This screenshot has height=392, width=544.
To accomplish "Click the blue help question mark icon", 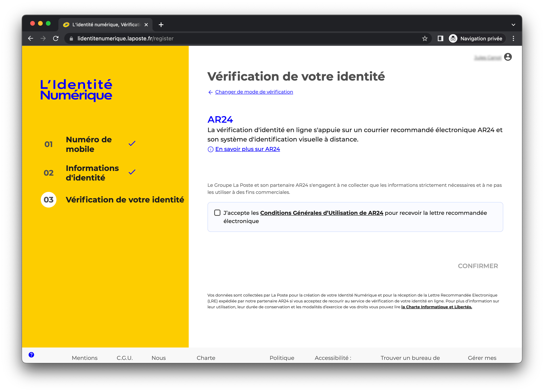I will (x=31, y=355).
